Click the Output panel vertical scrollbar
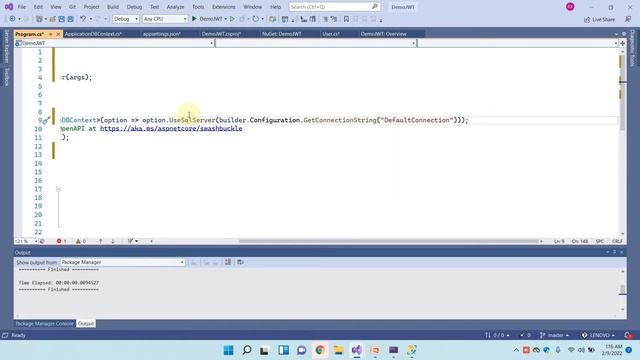The height and width of the screenshot is (360, 640). (x=622, y=289)
